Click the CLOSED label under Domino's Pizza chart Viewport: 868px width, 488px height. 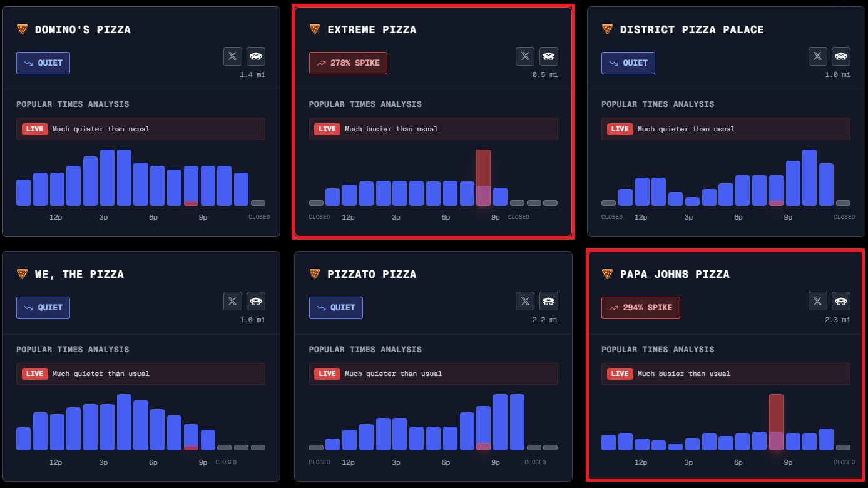click(x=259, y=217)
